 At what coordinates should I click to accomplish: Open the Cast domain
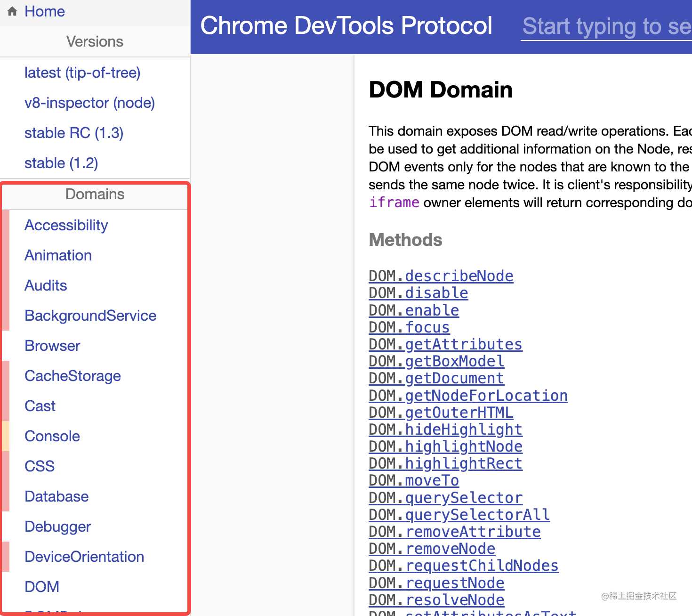tap(40, 406)
